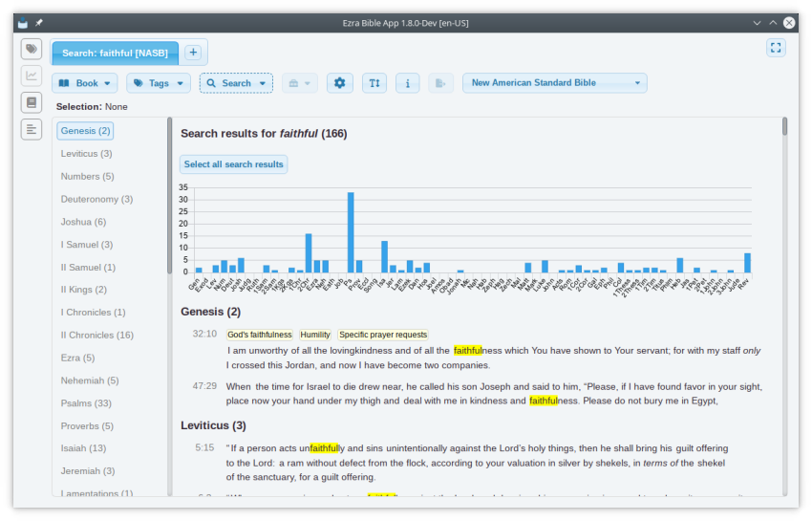The height and width of the screenshot is (521, 812).
Task: Click the Humility tag label
Action: tap(315, 335)
